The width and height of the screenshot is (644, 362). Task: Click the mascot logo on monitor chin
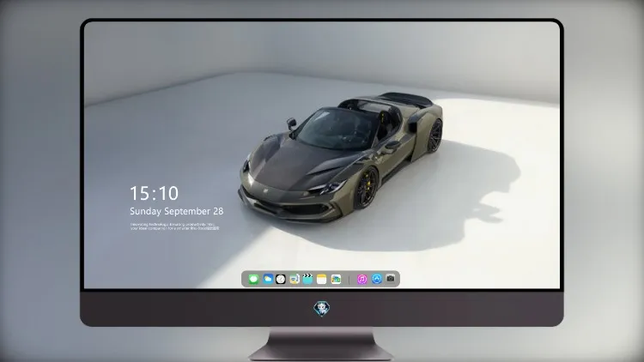[x=322, y=309]
